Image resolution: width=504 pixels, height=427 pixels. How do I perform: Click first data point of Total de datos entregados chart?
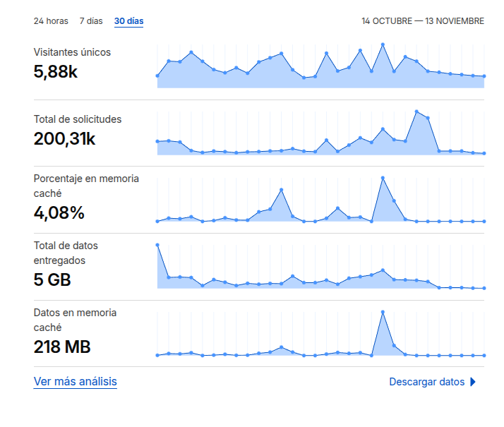point(157,245)
